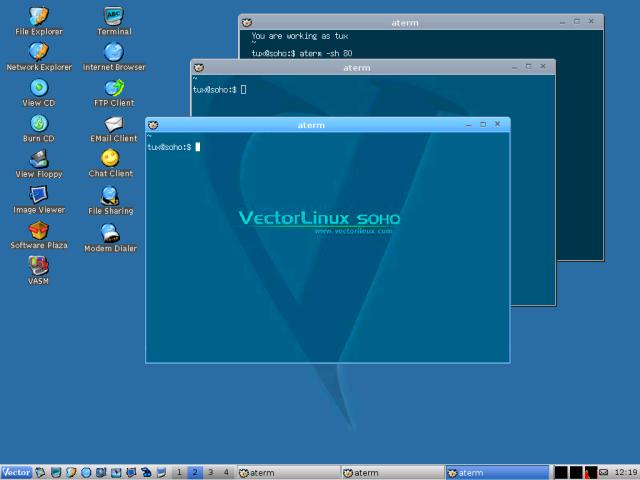Click 'You are working as tux' text
This screenshot has height=480, width=640.
pyautogui.click(x=300, y=36)
